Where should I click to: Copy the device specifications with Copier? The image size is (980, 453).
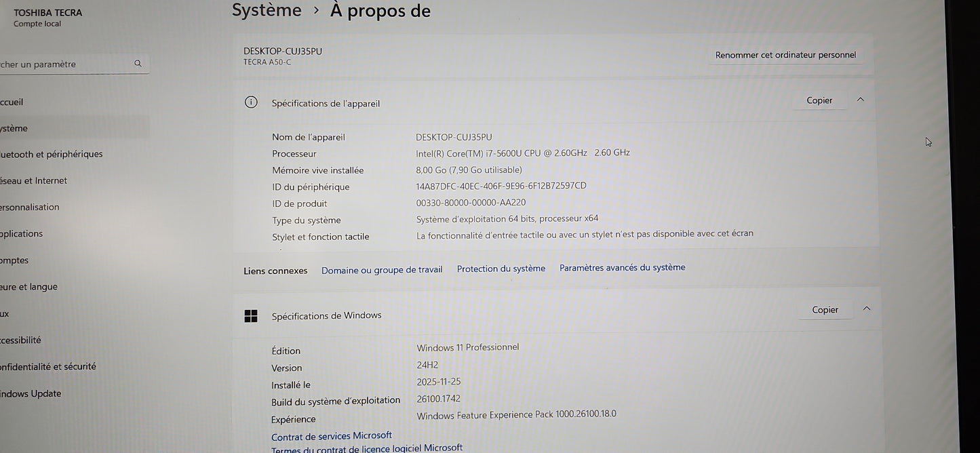click(819, 100)
